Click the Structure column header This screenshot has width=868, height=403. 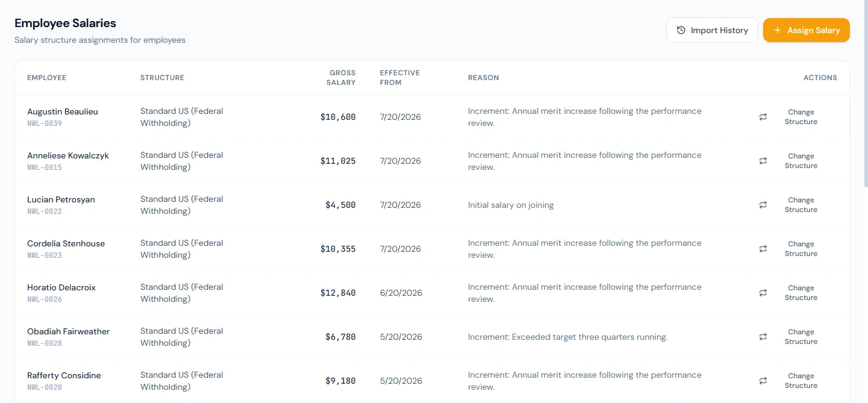pyautogui.click(x=162, y=78)
